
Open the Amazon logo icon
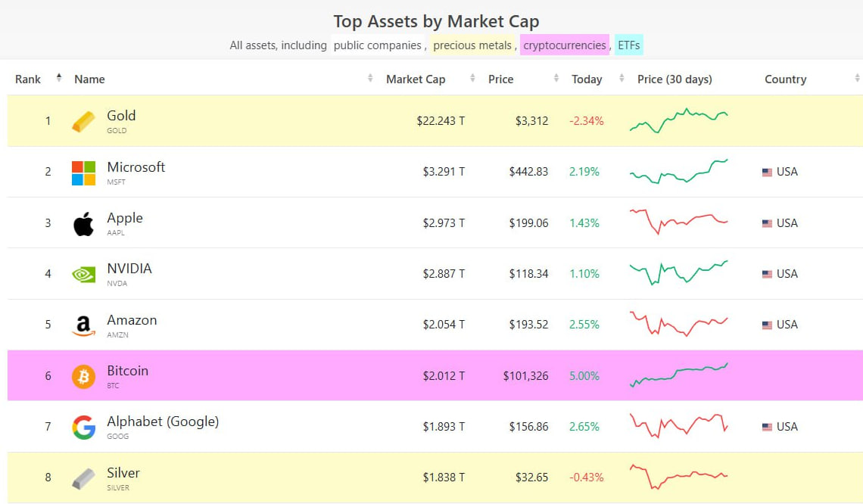pyautogui.click(x=84, y=325)
